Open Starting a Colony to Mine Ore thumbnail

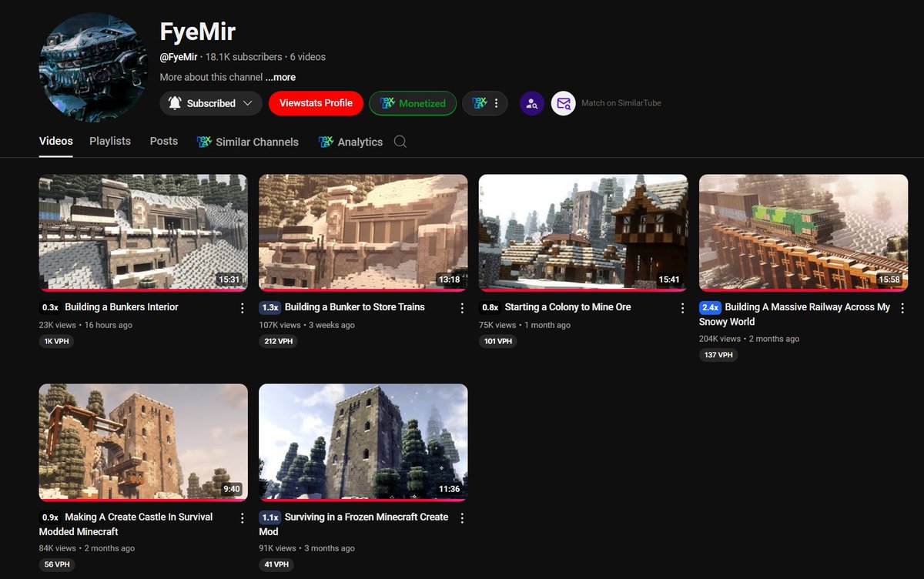pos(584,233)
